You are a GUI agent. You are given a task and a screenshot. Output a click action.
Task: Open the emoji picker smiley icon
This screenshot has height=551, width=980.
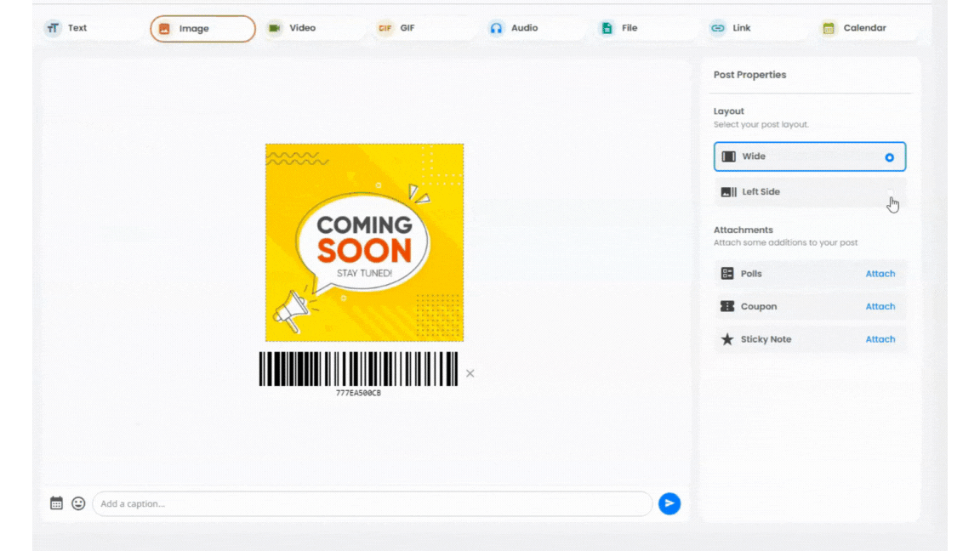click(78, 503)
